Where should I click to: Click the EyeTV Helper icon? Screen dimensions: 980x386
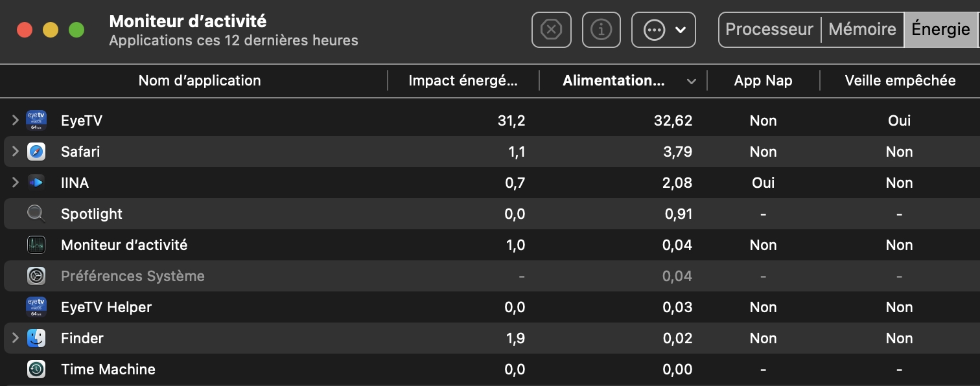click(x=36, y=307)
